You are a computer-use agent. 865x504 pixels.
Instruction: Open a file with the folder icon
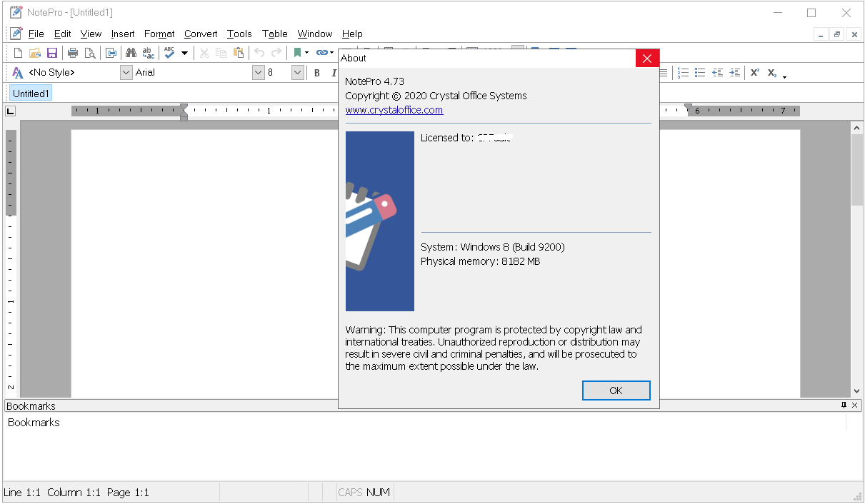[x=35, y=53]
